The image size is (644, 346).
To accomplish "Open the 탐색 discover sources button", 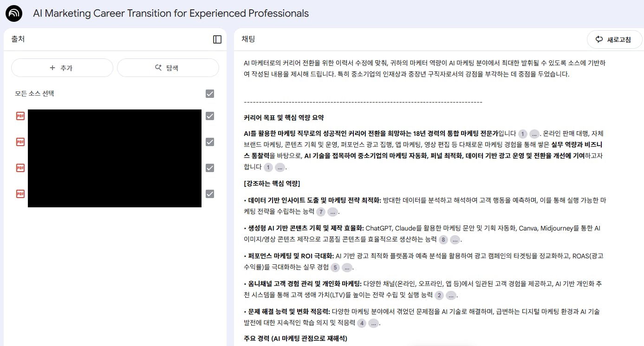I will (168, 68).
